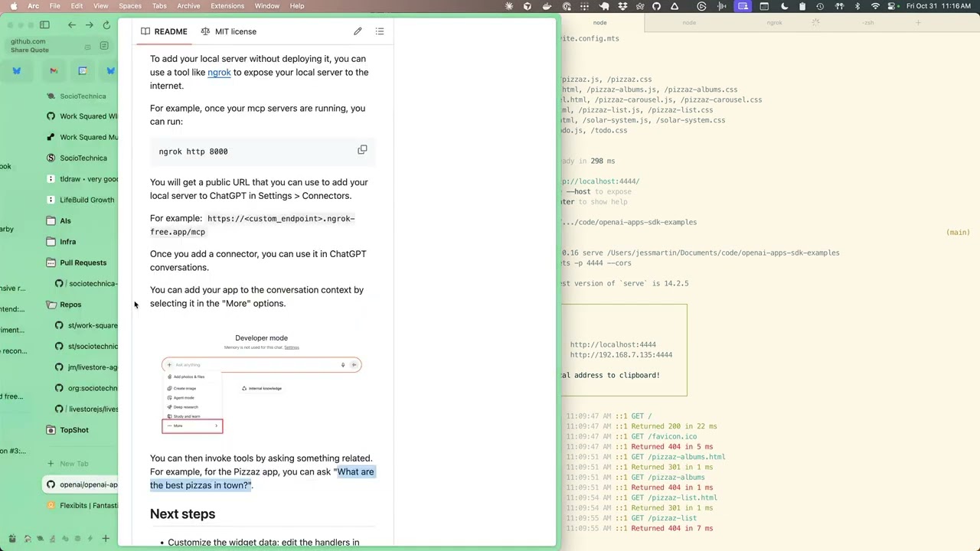Switch to the MIT license tab

[x=228, y=31]
